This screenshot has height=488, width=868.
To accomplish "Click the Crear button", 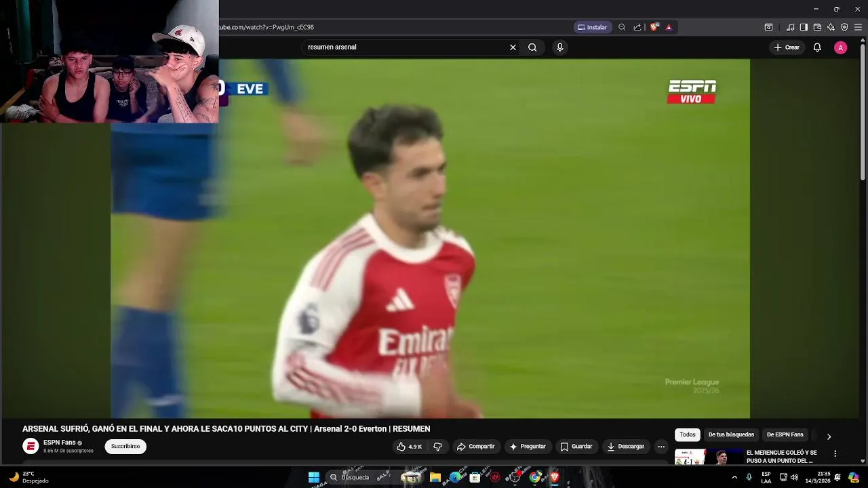I will point(787,47).
